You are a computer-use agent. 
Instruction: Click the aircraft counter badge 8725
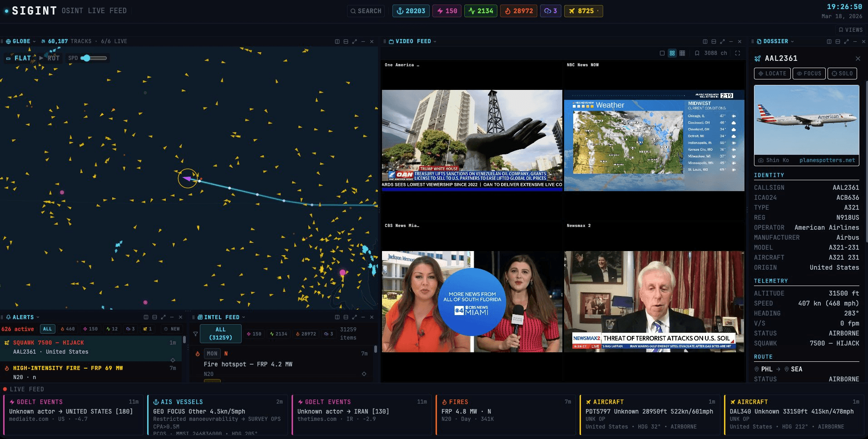[583, 11]
